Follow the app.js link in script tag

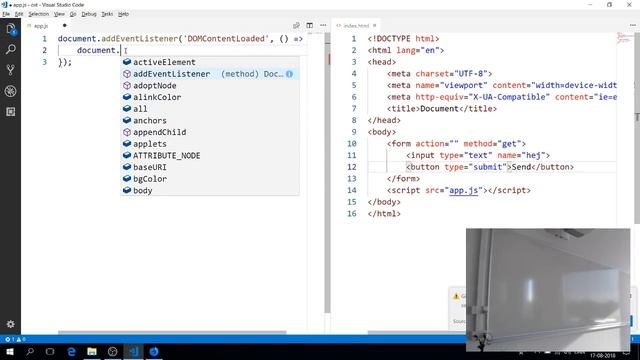(x=463, y=190)
